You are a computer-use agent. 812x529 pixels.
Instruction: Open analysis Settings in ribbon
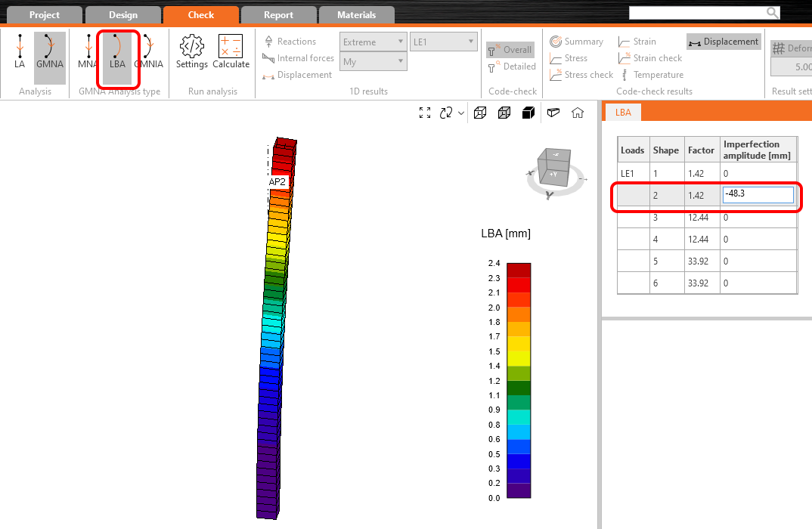(x=191, y=52)
